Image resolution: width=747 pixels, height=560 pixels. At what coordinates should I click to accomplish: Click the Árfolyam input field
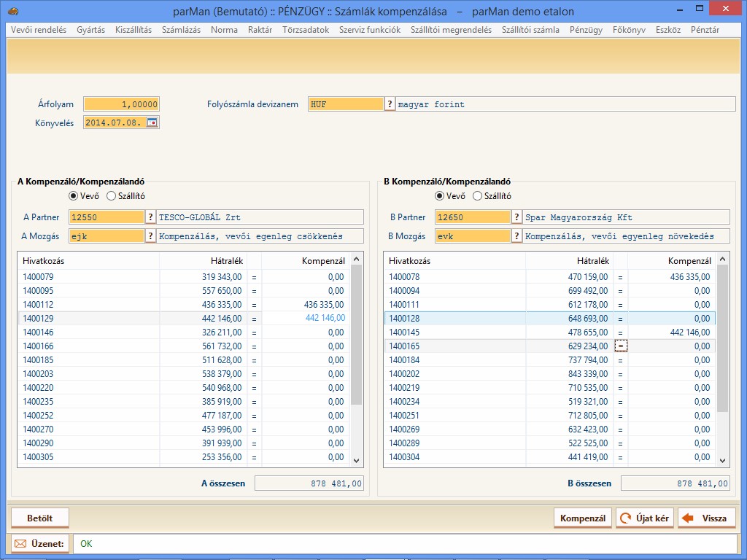121,104
